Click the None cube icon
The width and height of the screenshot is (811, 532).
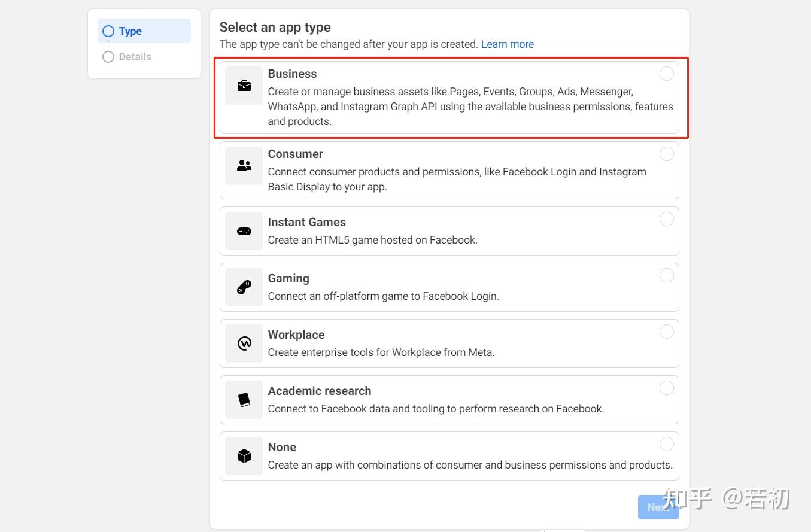pyautogui.click(x=244, y=456)
